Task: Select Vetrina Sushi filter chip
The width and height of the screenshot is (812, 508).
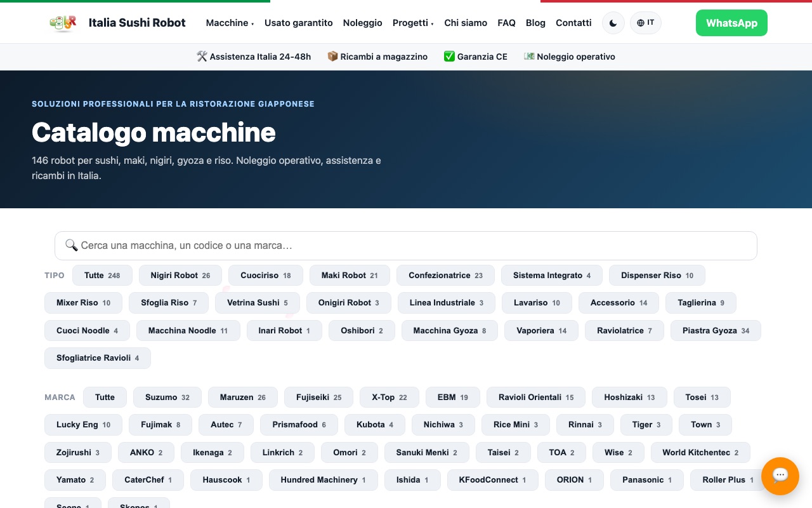Action: pyautogui.click(x=258, y=303)
